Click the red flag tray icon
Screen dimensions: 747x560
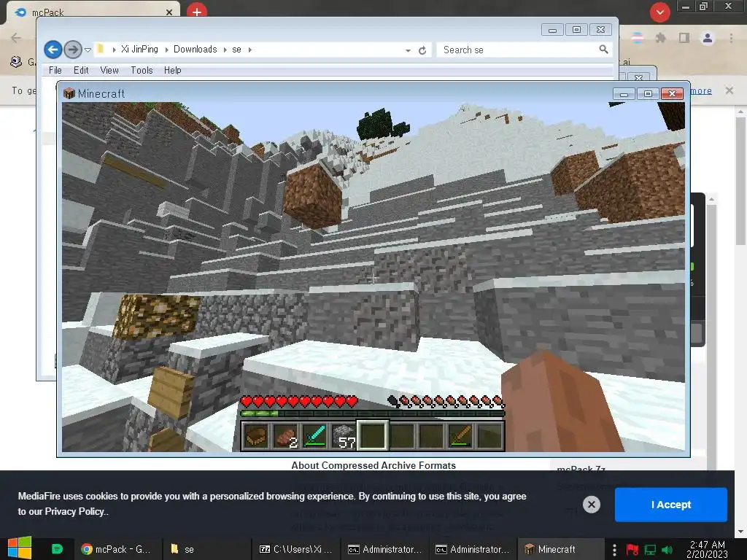pos(632,550)
